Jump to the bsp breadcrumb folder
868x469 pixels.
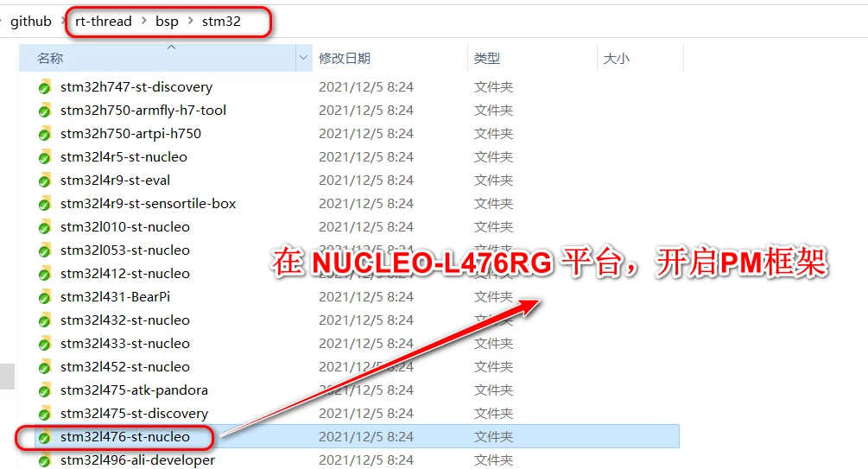[167, 21]
